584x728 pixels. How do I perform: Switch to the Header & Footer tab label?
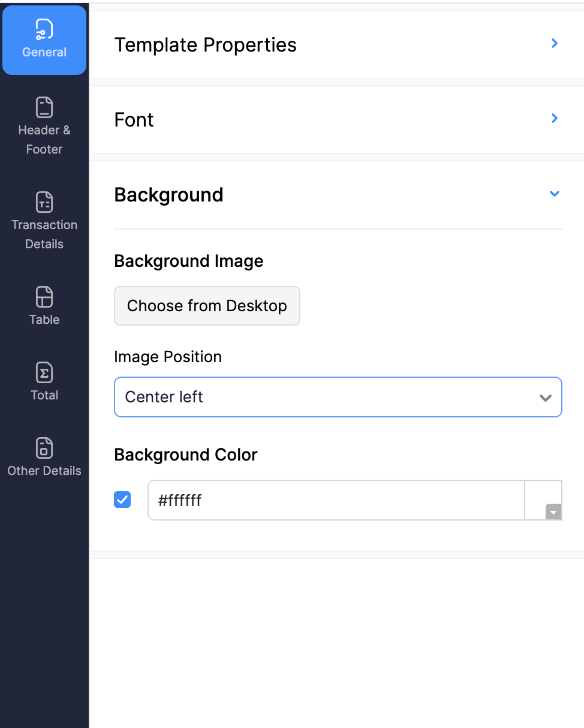tap(44, 140)
